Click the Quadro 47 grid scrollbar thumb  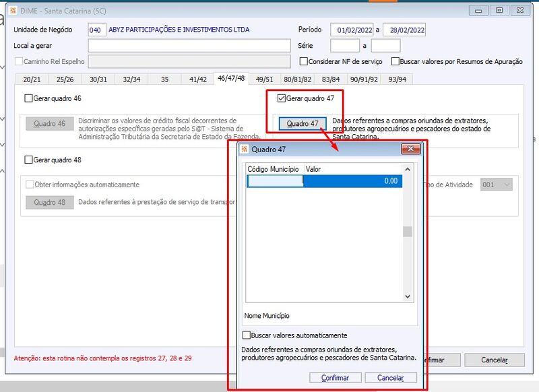click(408, 232)
